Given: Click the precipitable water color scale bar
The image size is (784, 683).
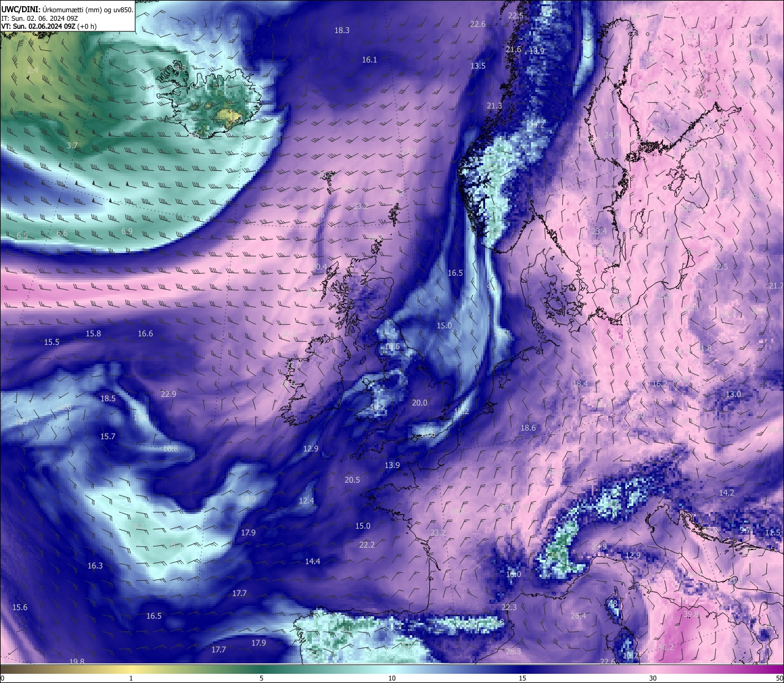Looking at the screenshot, I should (x=392, y=669).
